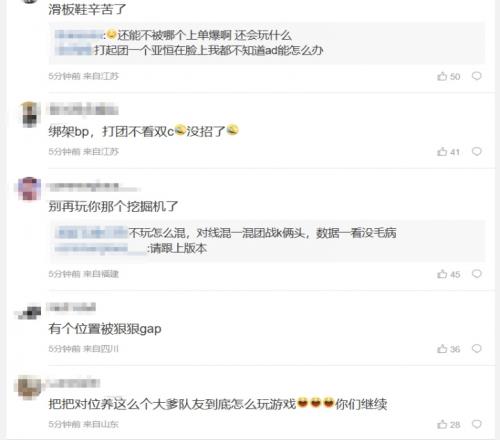Open avatar of the gap commenter
Viewport: 500px width, 440px height.
click(x=30, y=313)
